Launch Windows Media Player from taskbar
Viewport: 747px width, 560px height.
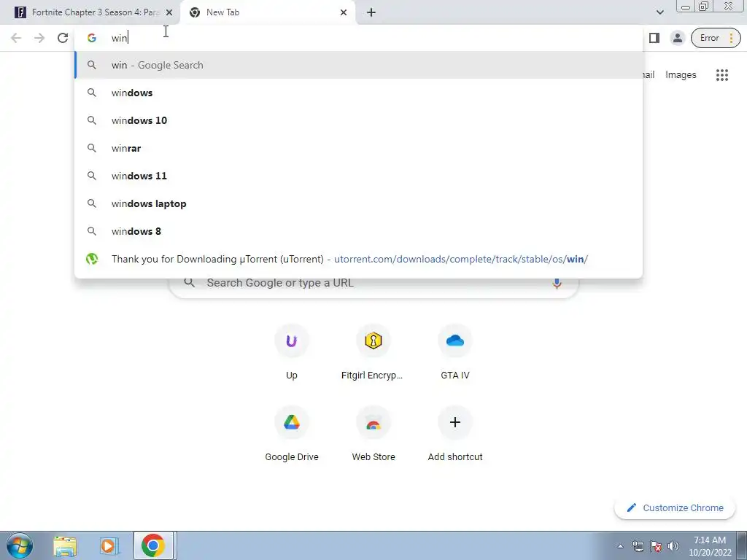[x=109, y=546]
